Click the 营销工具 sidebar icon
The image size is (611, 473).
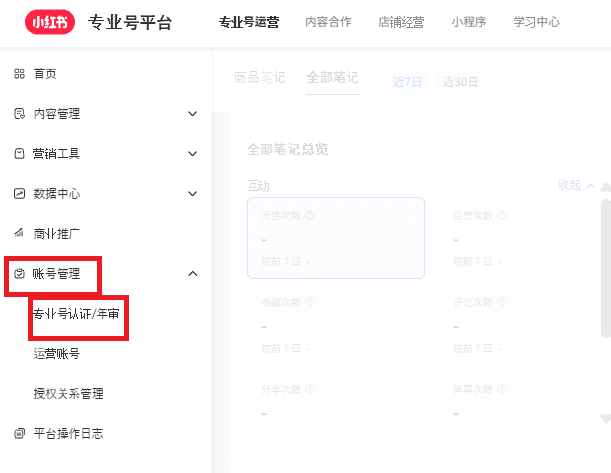[19, 154]
